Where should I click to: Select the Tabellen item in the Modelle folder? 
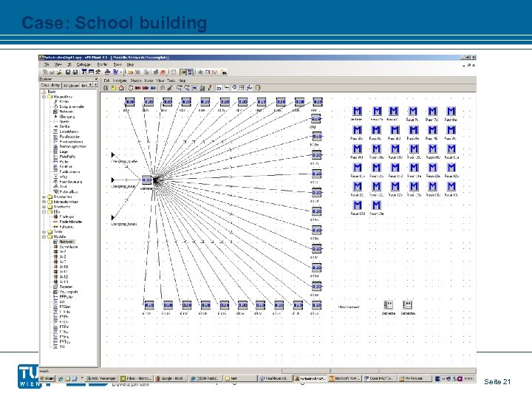pyautogui.click(x=66, y=287)
